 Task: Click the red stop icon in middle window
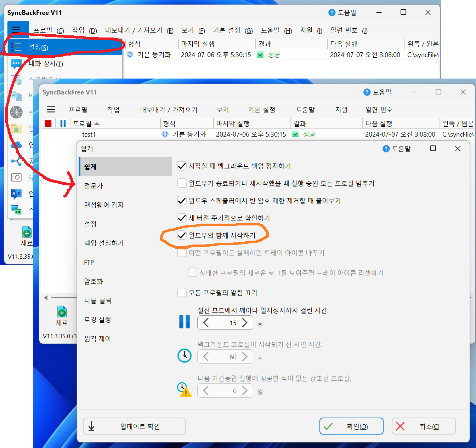48,124
